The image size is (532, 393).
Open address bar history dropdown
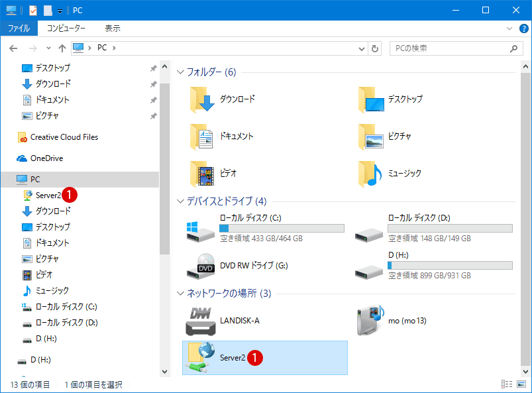coord(362,48)
